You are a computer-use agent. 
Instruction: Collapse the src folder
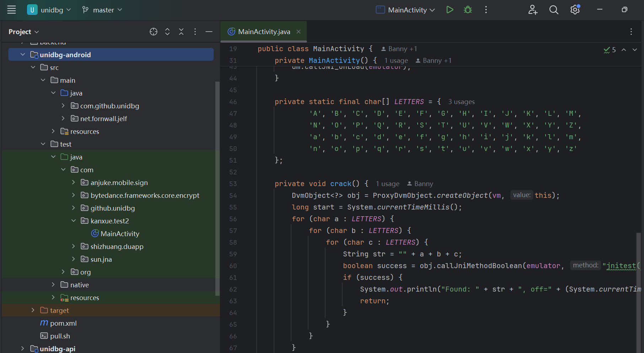[33, 67]
